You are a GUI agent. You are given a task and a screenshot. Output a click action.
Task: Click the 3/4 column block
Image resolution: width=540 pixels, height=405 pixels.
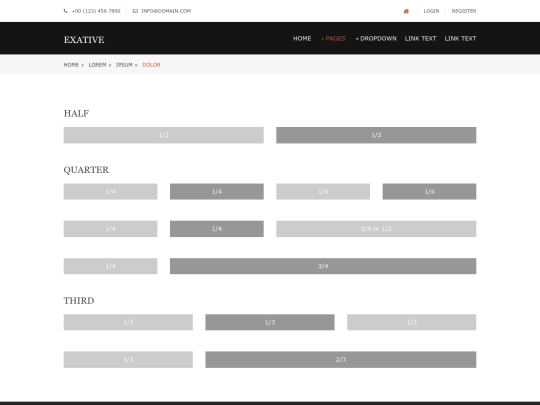323,266
